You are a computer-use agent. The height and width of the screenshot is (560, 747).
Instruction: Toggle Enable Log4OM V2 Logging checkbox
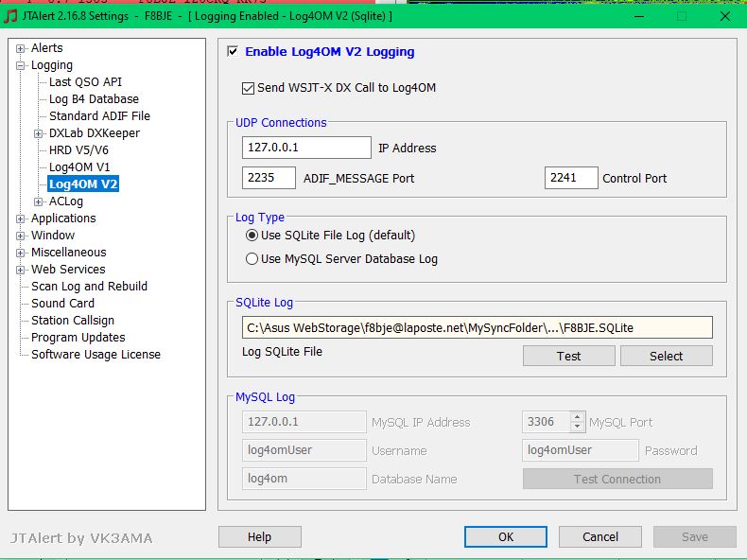[x=233, y=51]
